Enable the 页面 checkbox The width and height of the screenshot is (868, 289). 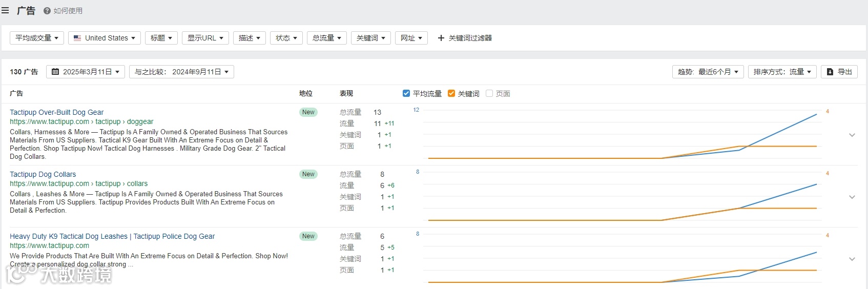[x=489, y=93]
